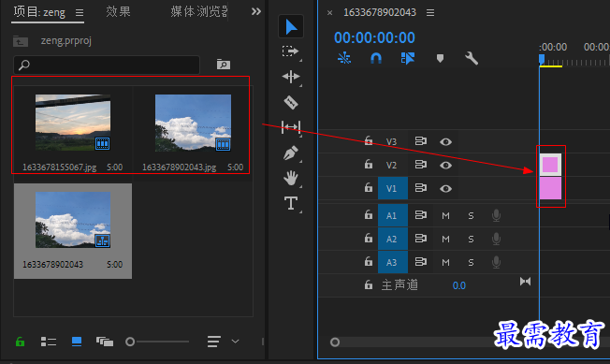Select V3 track label
Screen dimensions: 610x364
click(391, 142)
